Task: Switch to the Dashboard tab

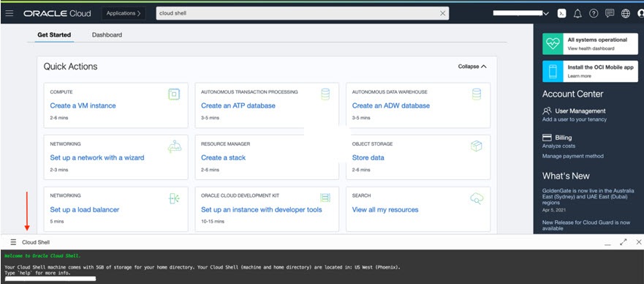Action: pos(107,35)
